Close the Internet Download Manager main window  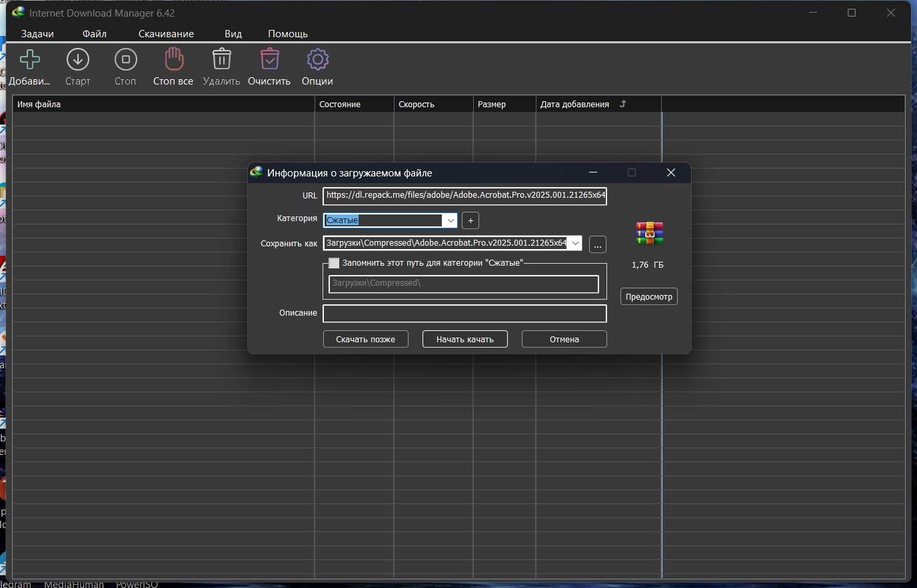click(x=891, y=13)
